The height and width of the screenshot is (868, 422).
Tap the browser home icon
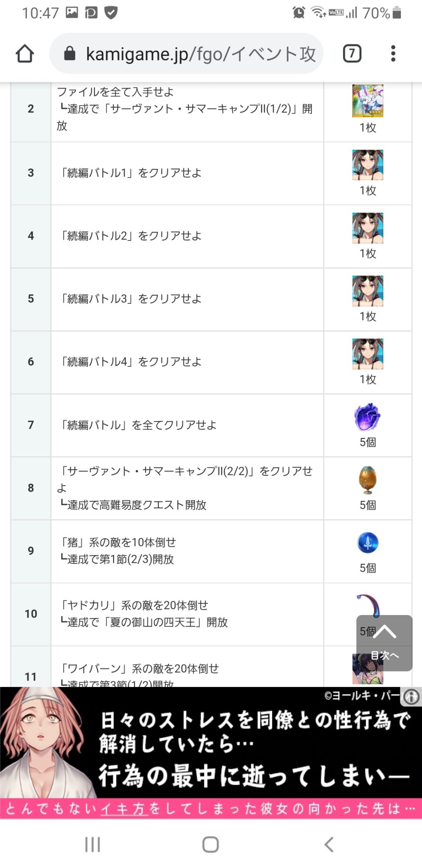click(x=25, y=54)
